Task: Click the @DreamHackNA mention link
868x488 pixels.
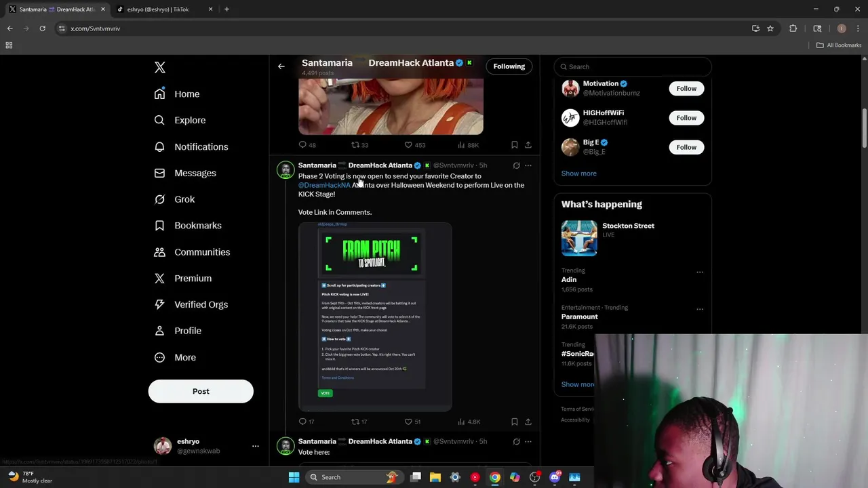Action: point(324,185)
